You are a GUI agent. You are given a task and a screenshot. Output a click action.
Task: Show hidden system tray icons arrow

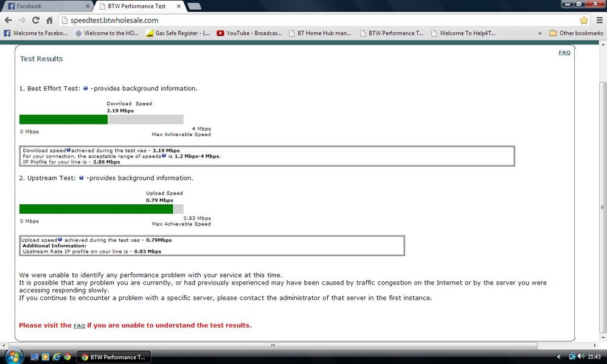pyautogui.click(x=558, y=357)
